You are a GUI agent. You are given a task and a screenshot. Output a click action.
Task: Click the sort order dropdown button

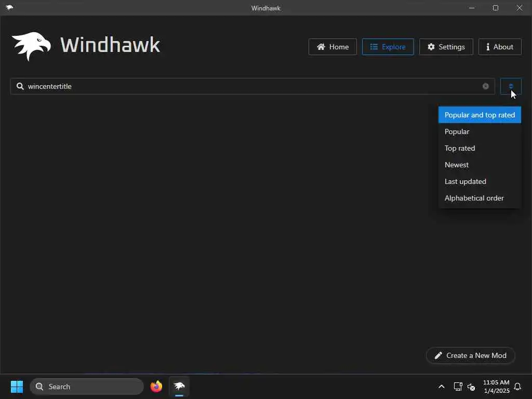click(511, 86)
